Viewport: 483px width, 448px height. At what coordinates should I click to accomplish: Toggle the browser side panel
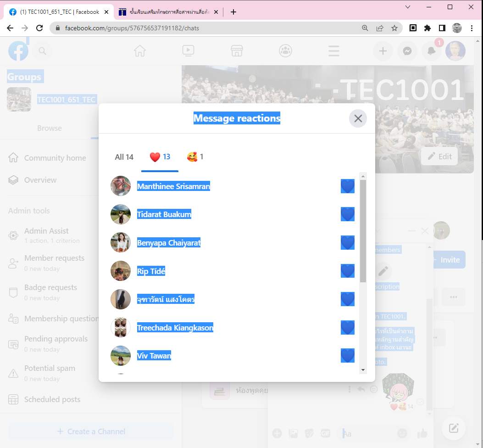pos(442,28)
